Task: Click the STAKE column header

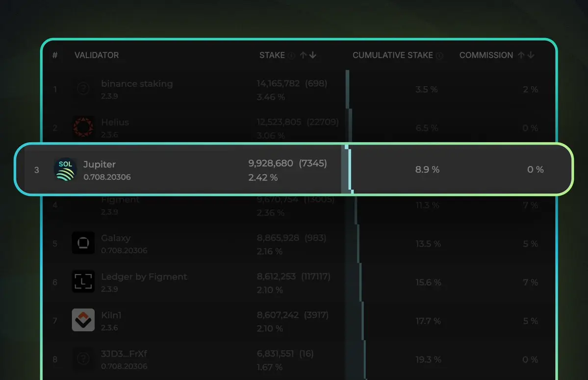Action: [272, 55]
